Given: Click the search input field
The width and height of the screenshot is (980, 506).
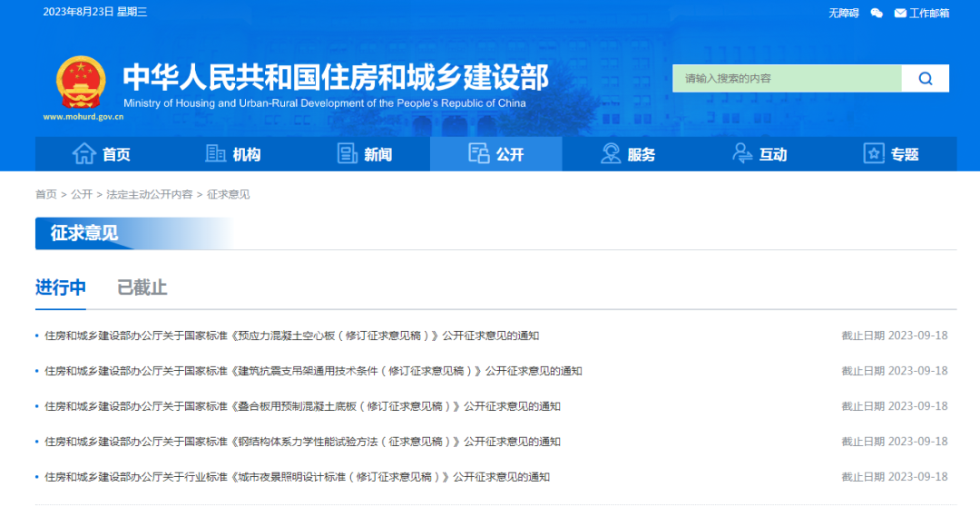Looking at the screenshot, I should pyautogui.click(x=786, y=79).
